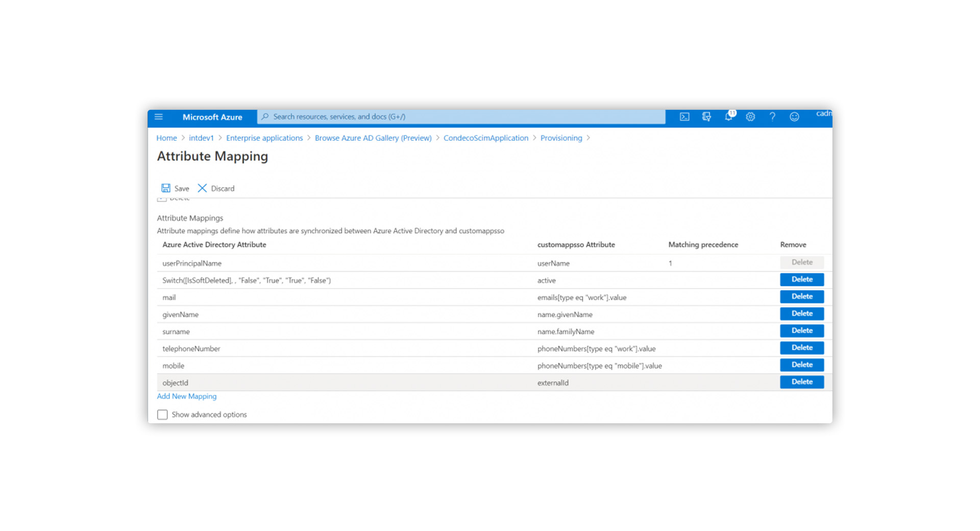Focus the Search resources field
This screenshot has height=531, width=980.
pyautogui.click(x=461, y=116)
